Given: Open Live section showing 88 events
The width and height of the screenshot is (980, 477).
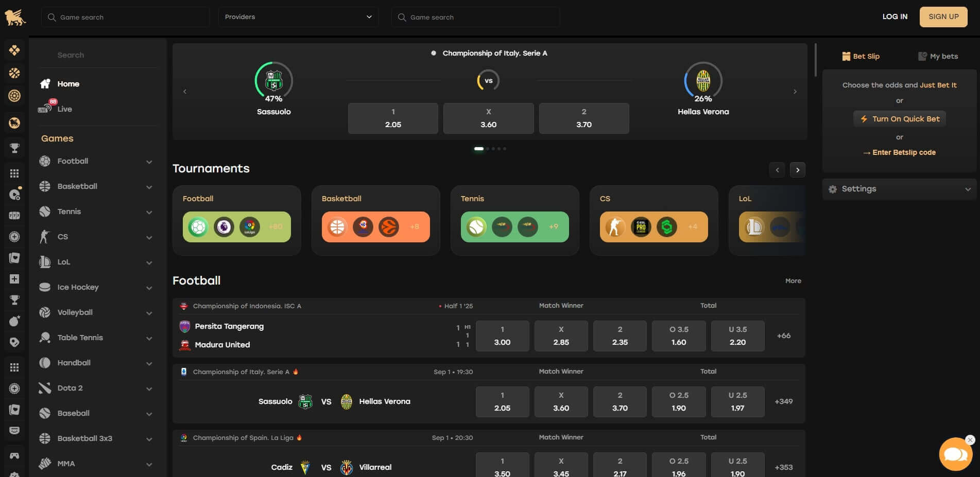Looking at the screenshot, I should [64, 109].
